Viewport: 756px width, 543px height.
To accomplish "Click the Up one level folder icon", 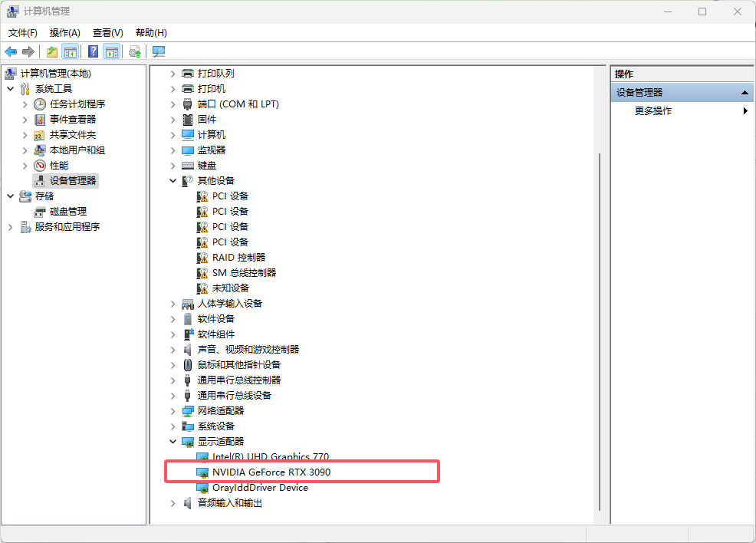I will (x=52, y=51).
